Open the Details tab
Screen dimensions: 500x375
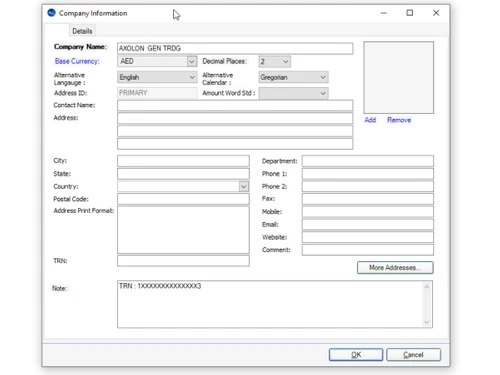click(x=82, y=31)
